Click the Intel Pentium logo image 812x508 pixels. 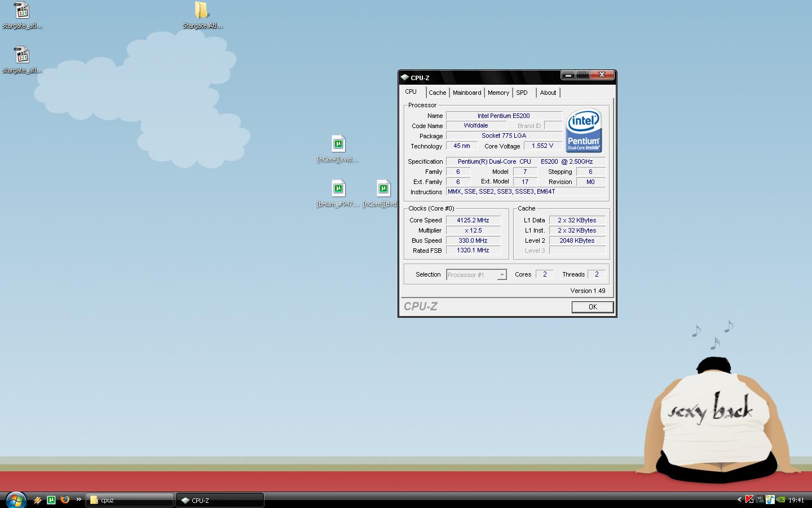pyautogui.click(x=584, y=130)
